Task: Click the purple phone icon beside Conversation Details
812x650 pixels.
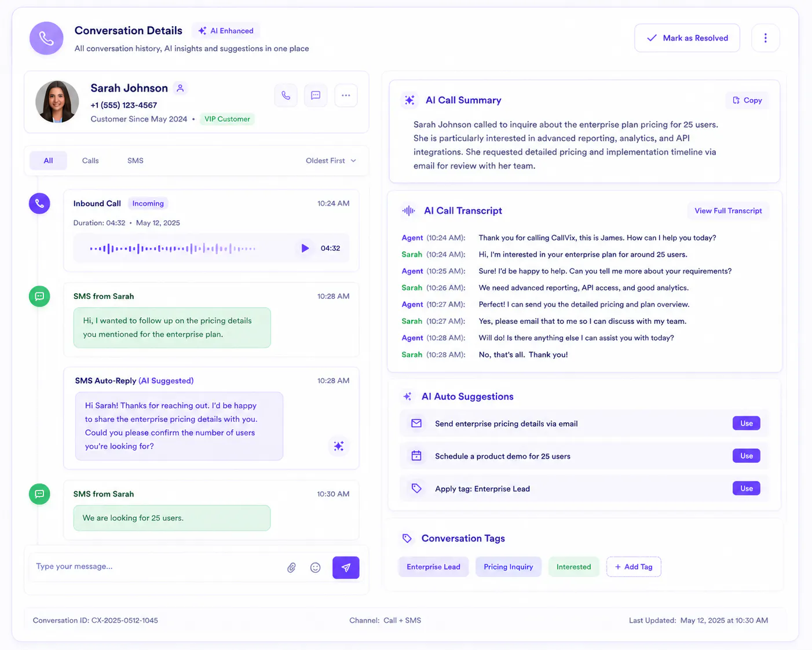Action: [x=46, y=38]
